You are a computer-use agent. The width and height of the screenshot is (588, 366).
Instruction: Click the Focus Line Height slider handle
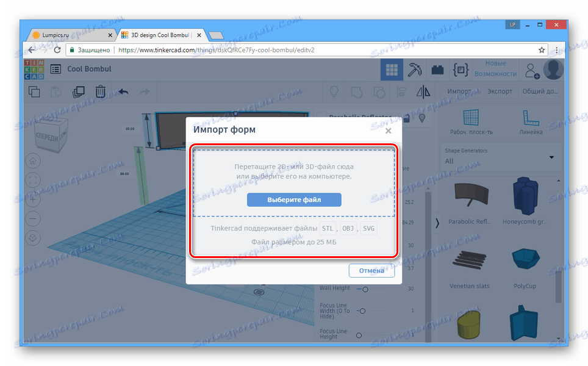point(359,335)
